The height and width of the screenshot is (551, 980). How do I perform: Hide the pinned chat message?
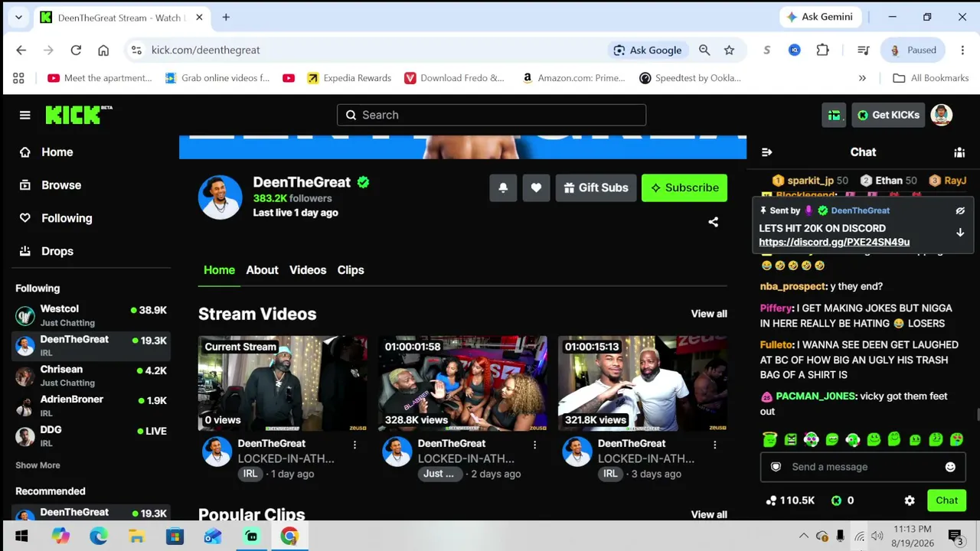[x=960, y=210]
